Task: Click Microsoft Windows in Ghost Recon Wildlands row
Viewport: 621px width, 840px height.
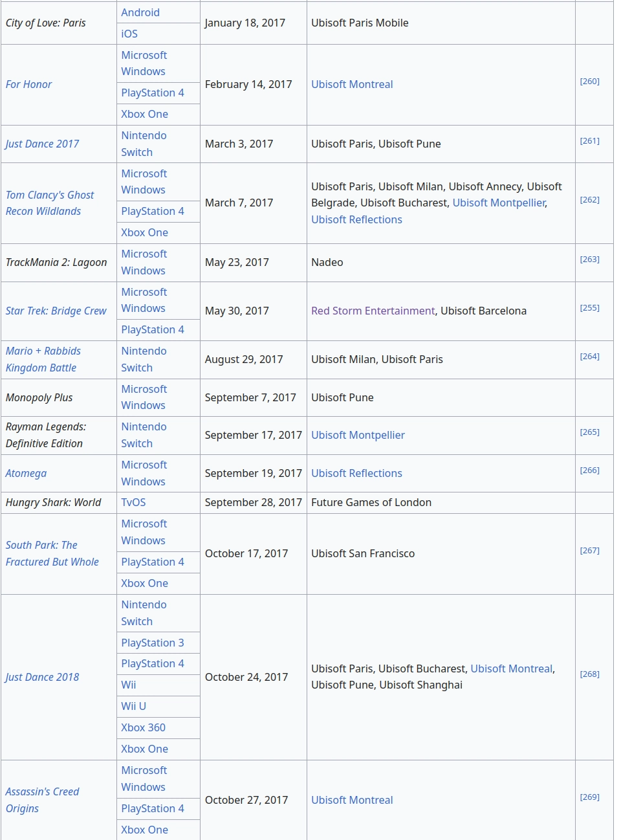Action: tap(144, 182)
